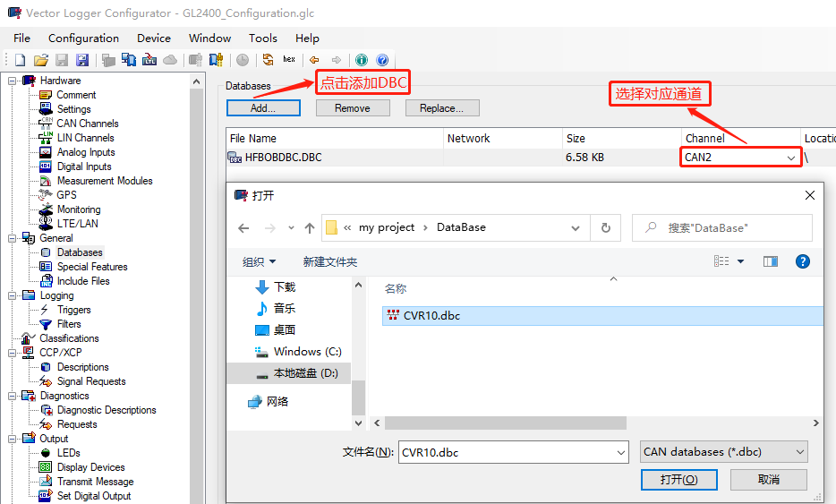836x504 pixels.
Task: Select Triggers under Logging
Action: tap(74, 310)
